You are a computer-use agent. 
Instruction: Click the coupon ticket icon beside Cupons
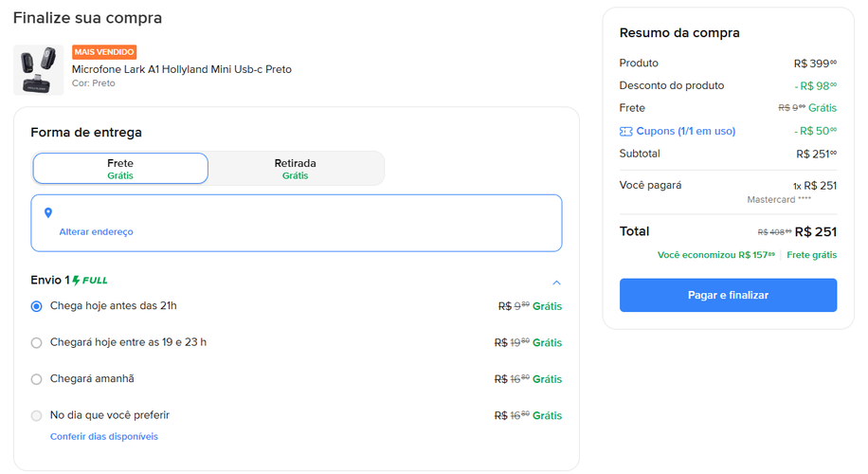coord(625,131)
